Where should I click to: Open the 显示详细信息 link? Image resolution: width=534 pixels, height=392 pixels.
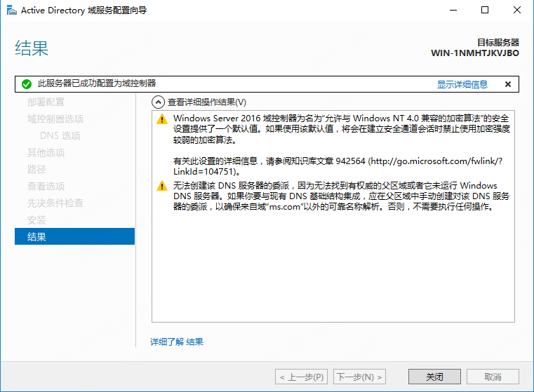pos(462,84)
